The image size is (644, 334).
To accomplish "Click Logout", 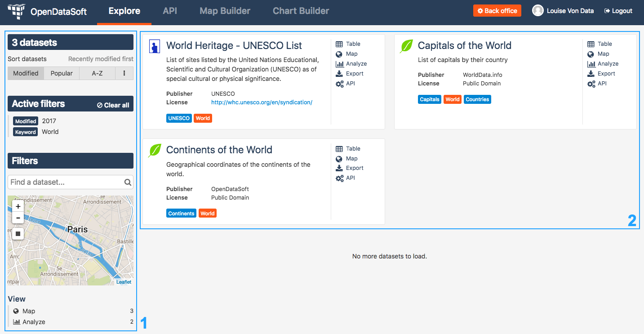I will [x=618, y=11].
